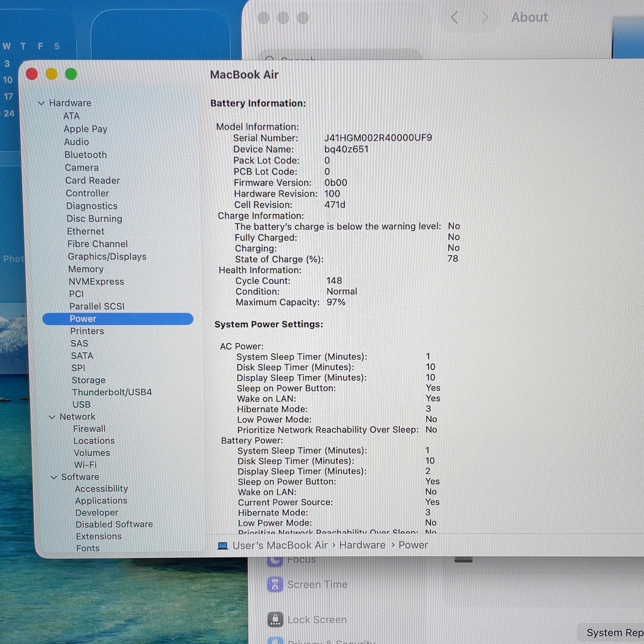644x644 pixels.
Task: Go back in the About settings window
Action: (454, 17)
